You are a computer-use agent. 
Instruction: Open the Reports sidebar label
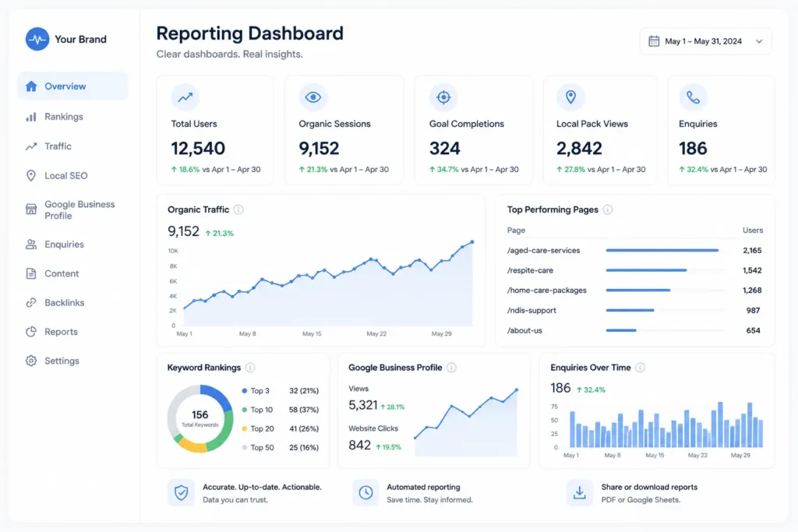tap(61, 332)
